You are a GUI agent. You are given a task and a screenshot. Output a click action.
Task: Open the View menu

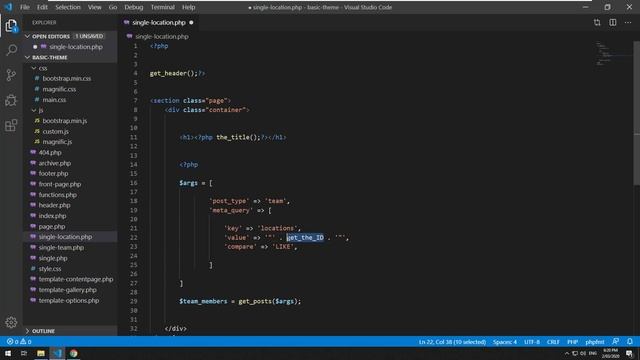[x=95, y=7]
